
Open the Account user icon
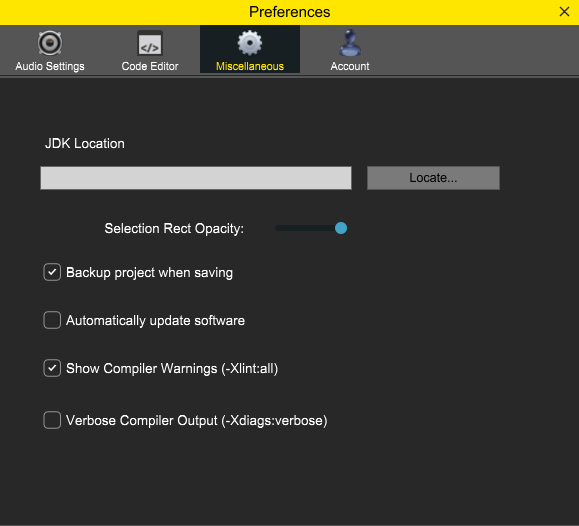[x=350, y=43]
